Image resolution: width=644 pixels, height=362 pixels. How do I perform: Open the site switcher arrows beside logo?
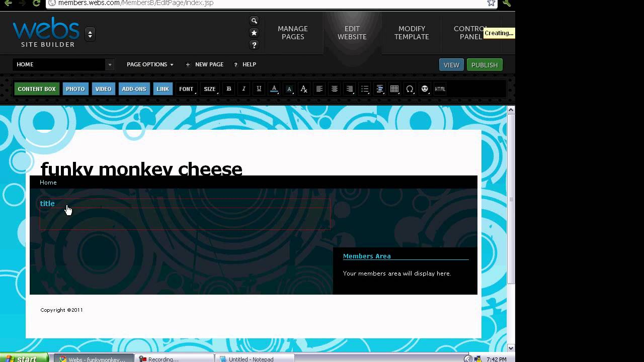[90, 34]
